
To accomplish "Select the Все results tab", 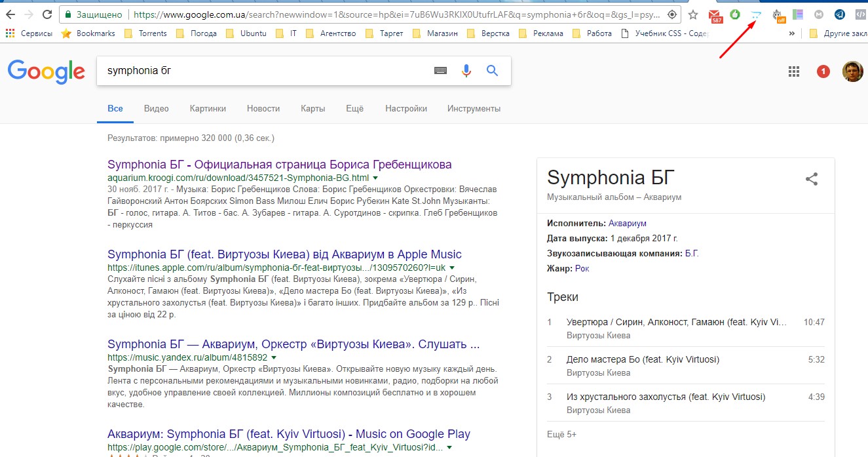I will point(115,108).
